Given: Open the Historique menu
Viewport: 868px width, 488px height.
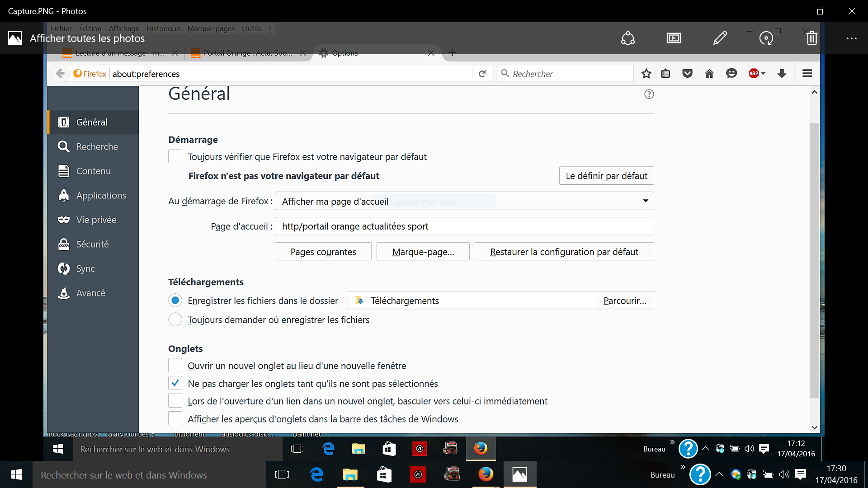Looking at the screenshot, I should [x=163, y=28].
